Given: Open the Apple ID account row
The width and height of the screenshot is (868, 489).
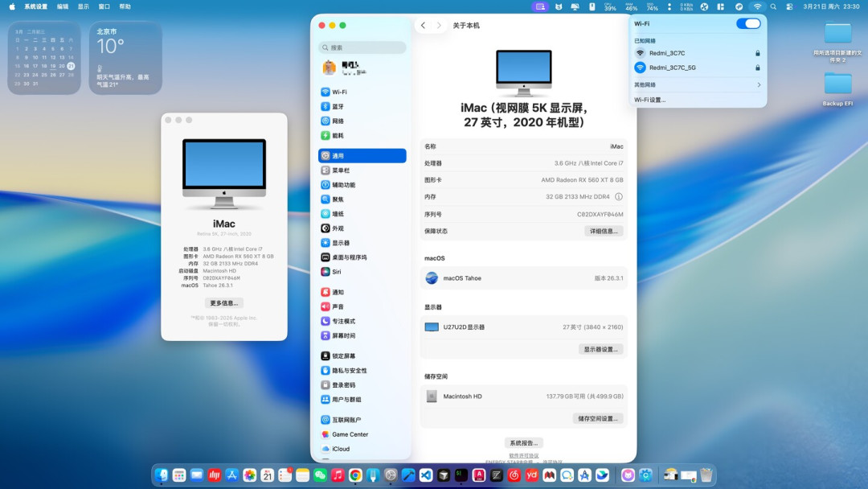Looking at the screenshot, I should (362, 68).
